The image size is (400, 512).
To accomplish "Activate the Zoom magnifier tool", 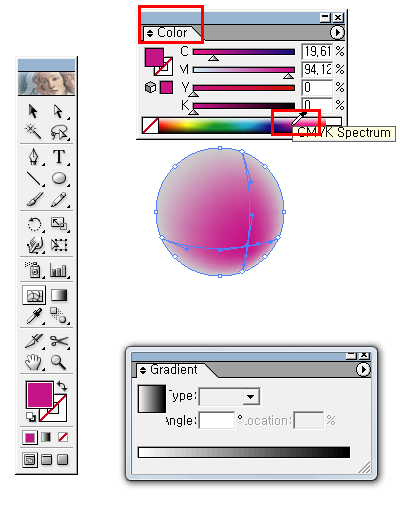I will [58, 362].
